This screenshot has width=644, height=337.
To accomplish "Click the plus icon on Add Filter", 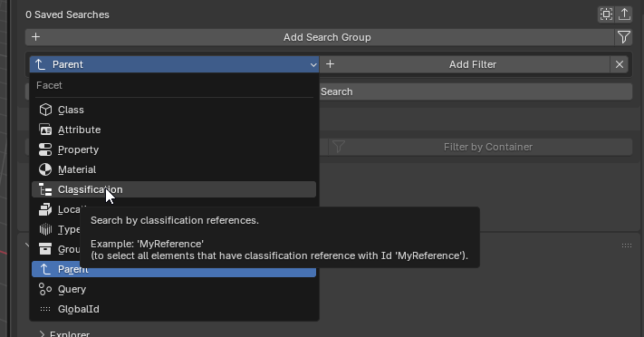I will pos(331,64).
